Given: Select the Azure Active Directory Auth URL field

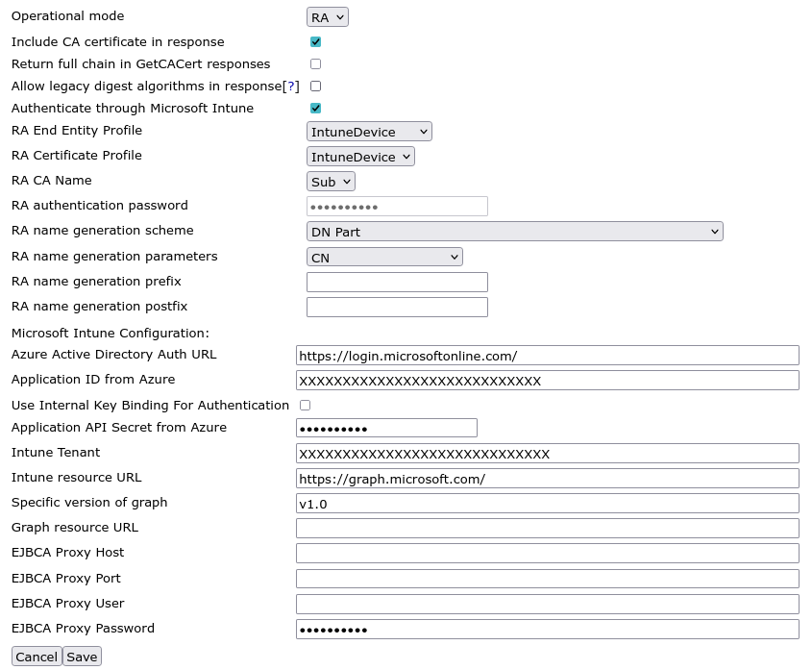Looking at the screenshot, I should [548, 354].
